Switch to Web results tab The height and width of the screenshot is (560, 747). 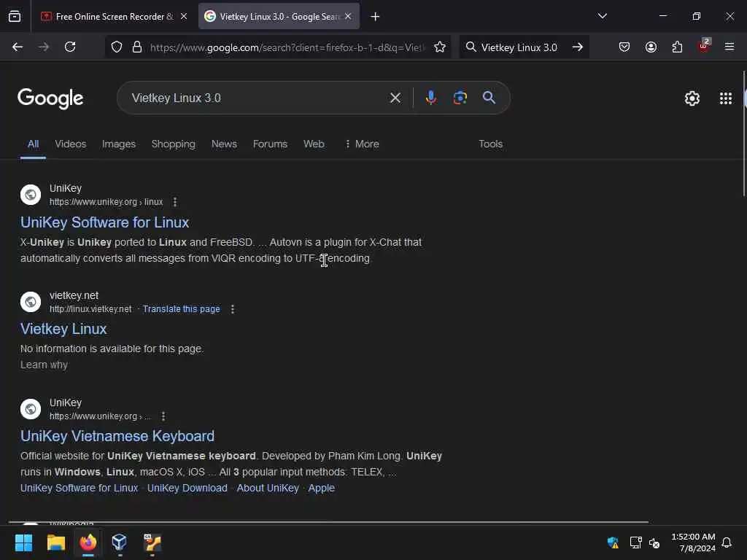tap(314, 144)
